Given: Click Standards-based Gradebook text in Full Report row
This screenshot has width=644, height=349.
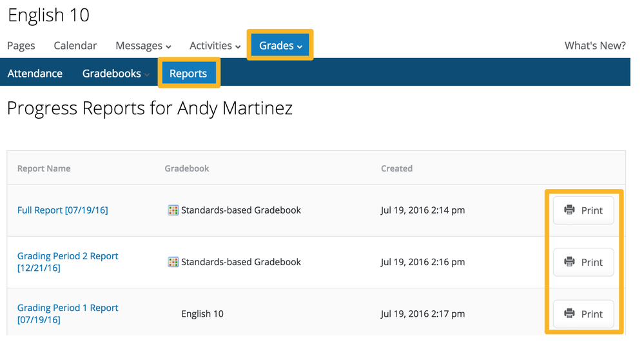Looking at the screenshot, I should click(x=241, y=210).
